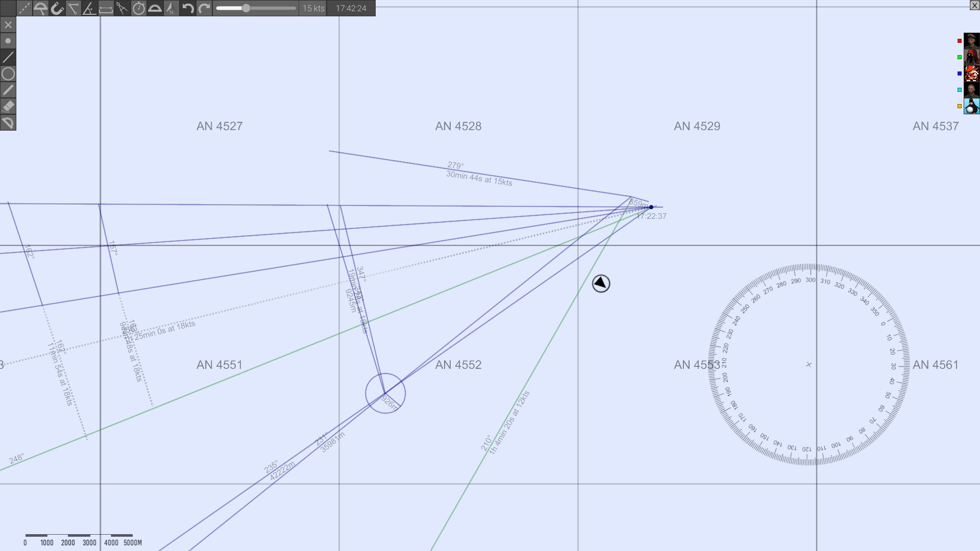Screen dimensions: 980x551
Task: Click the red player color swatch
Action: [x=960, y=41]
